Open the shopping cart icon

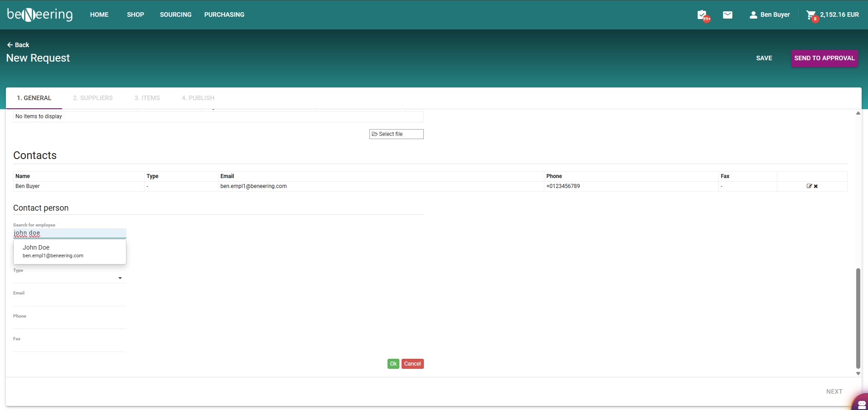[811, 15]
